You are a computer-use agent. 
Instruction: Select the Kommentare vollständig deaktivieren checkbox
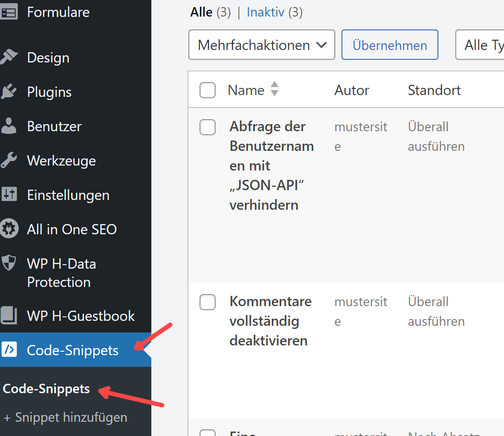coord(208,302)
